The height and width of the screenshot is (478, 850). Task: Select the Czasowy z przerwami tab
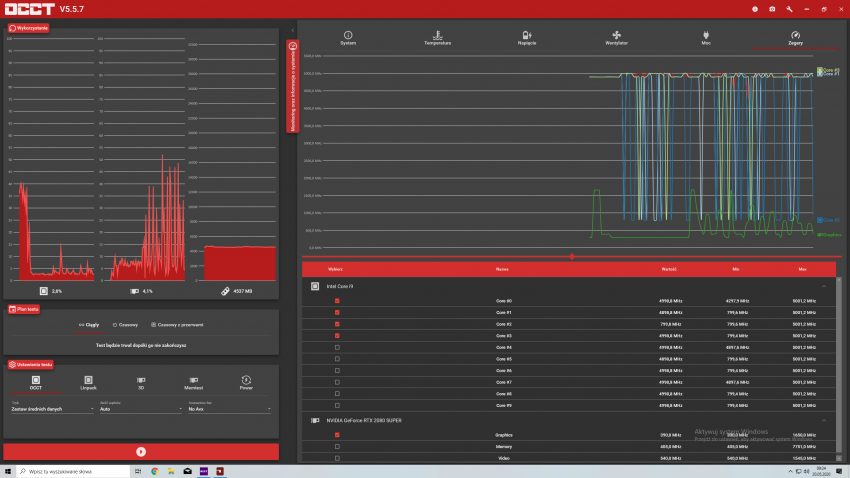tap(177, 325)
